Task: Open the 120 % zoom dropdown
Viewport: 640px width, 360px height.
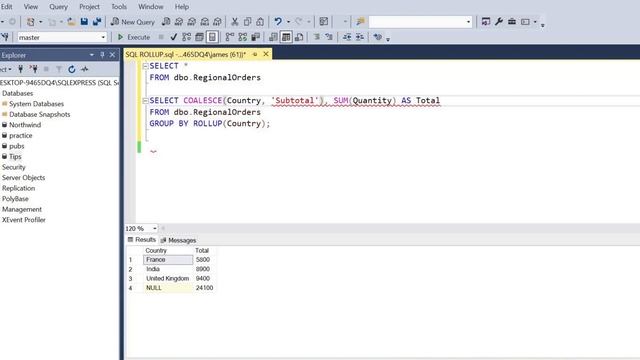Action: [x=155, y=229]
